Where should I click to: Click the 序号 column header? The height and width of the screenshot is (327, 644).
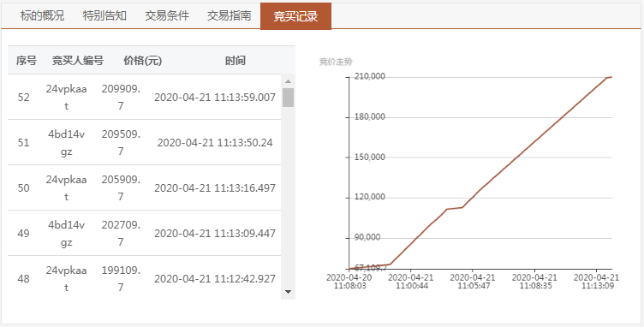coord(27,61)
